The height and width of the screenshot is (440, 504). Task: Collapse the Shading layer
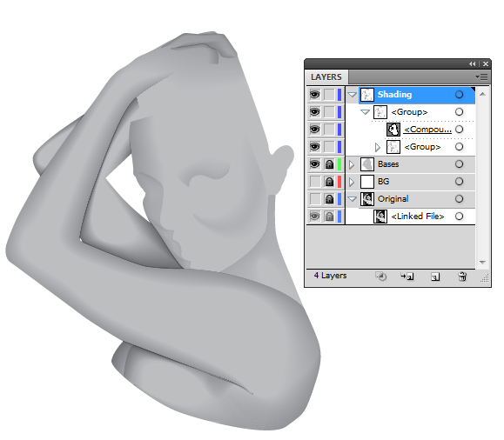[x=353, y=95]
